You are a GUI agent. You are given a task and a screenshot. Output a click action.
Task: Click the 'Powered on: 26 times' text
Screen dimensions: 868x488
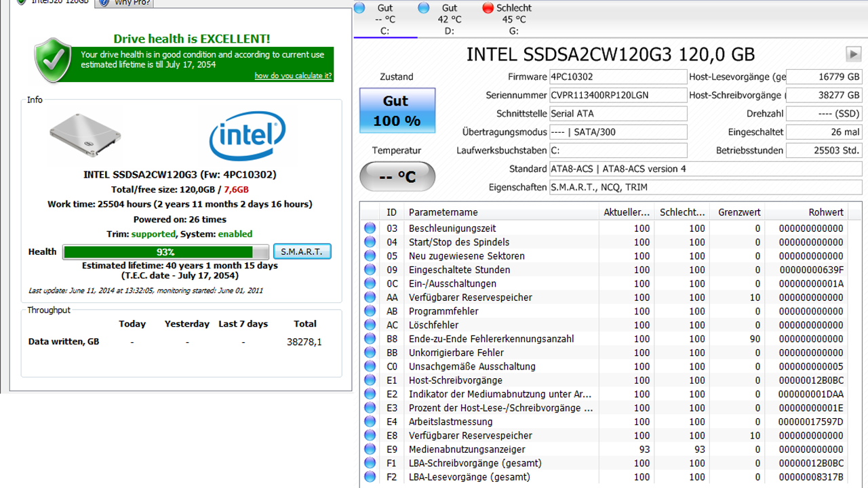pyautogui.click(x=180, y=220)
